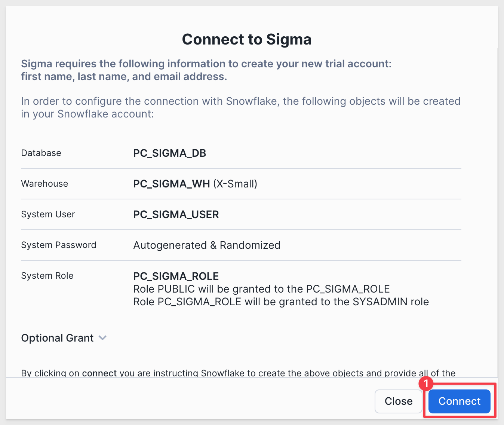The width and height of the screenshot is (504, 425).
Task: Click the System User label
Action: [x=48, y=214]
